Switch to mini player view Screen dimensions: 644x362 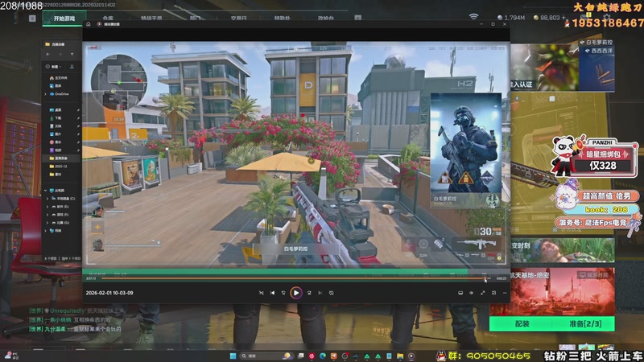[x=493, y=293]
